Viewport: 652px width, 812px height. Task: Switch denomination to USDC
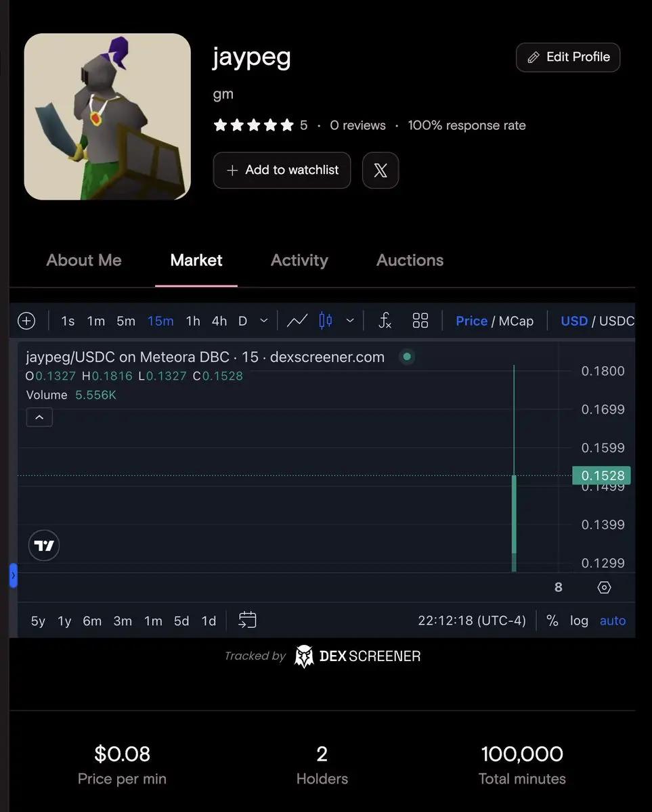(617, 321)
